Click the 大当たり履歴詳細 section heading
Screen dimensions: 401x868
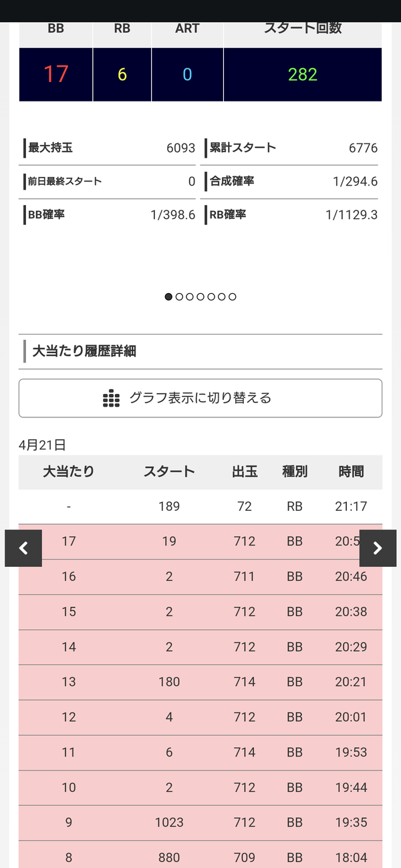pyautogui.click(x=84, y=351)
